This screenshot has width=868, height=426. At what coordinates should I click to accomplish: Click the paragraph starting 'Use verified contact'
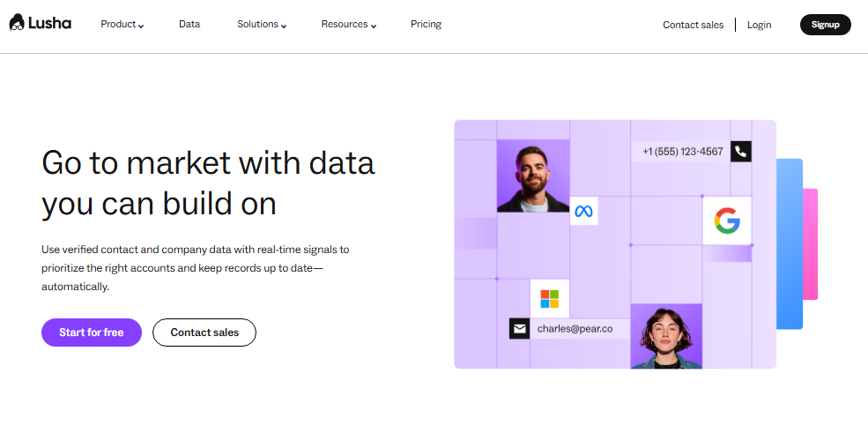pyautogui.click(x=196, y=268)
